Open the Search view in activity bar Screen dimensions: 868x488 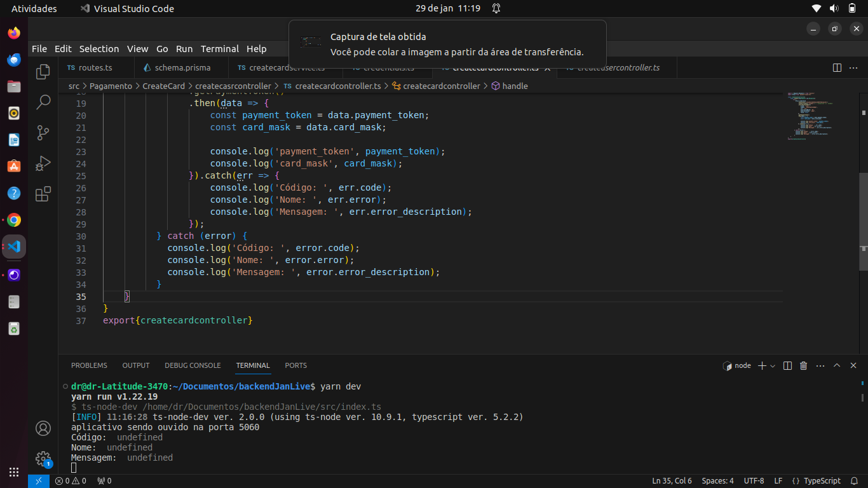pyautogui.click(x=43, y=102)
